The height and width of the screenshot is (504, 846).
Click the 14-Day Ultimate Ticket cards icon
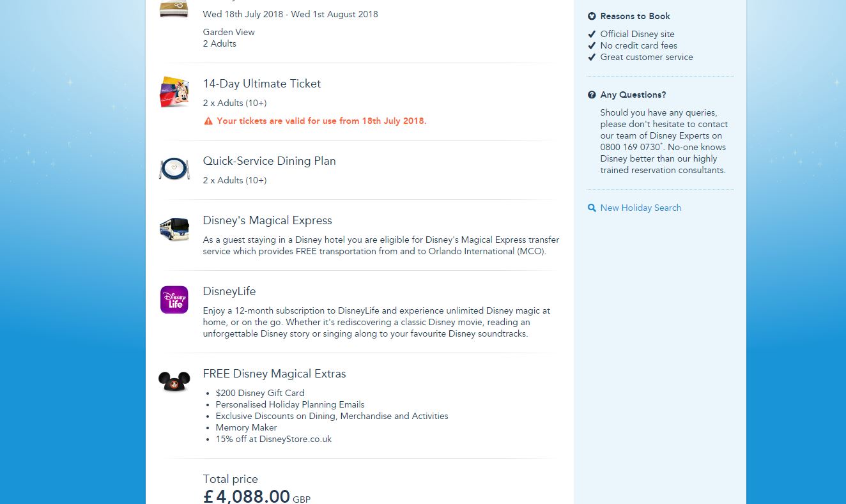[174, 92]
